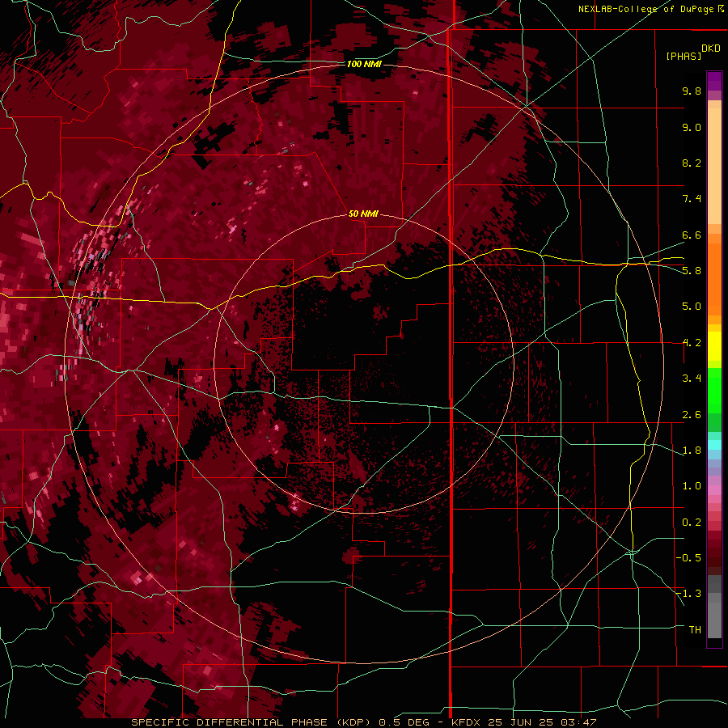Click the 4.2 scale value
Screen dimensions: 728x728
[692, 343]
